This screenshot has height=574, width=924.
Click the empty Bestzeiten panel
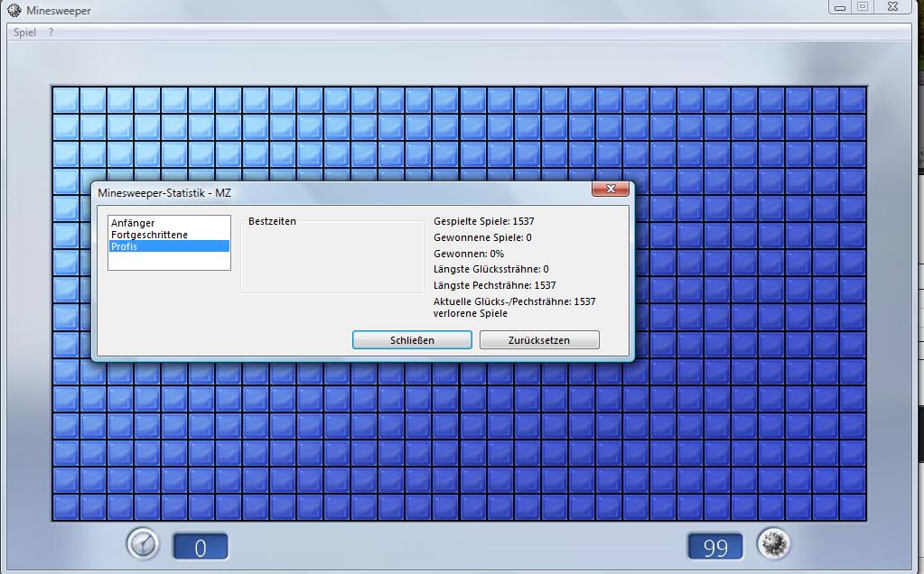point(331,259)
